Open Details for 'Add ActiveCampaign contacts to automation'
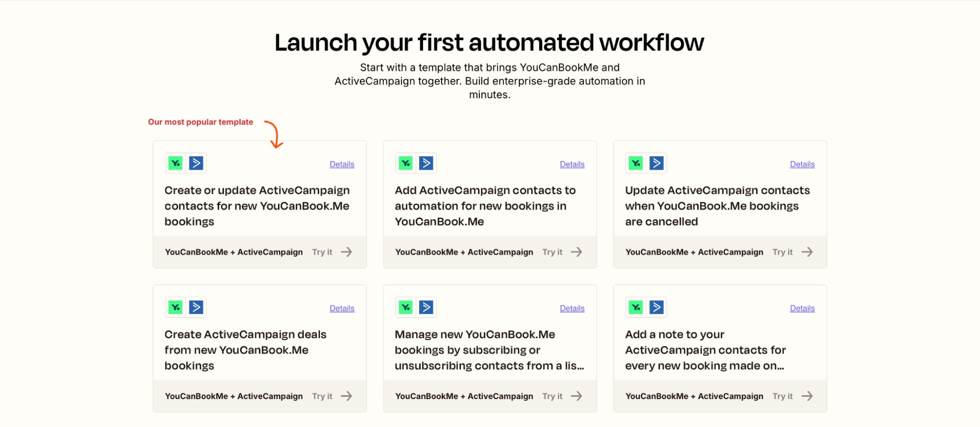The height and width of the screenshot is (427, 980). coord(572,164)
